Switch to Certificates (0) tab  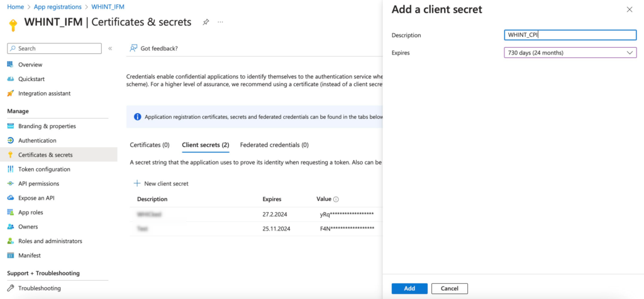(x=150, y=144)
